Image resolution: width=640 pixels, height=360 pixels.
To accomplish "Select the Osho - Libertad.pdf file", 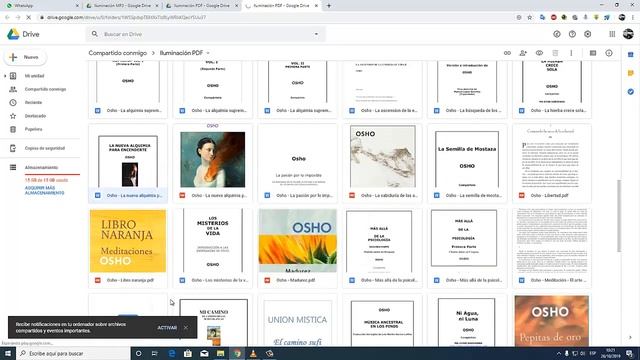I will (552, 163).
